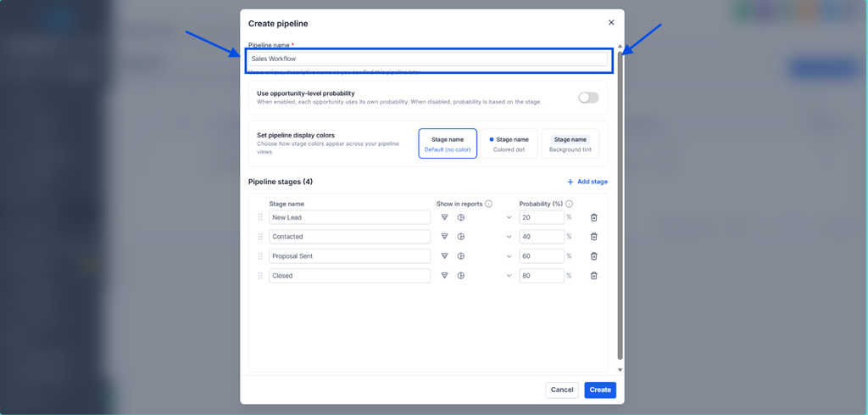
Task: Toggle funnel chart icon for New Lead
Action: [x=444, y=217]
